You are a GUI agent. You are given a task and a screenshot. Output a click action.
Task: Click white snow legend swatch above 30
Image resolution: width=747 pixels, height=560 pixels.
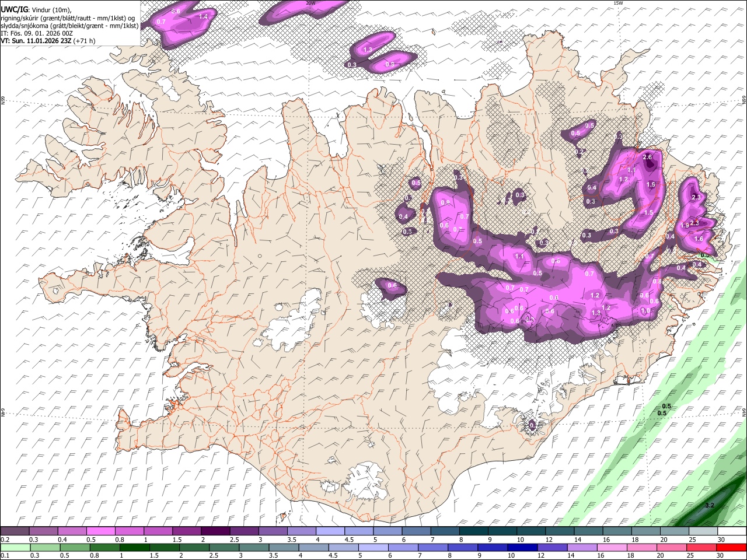[x=732, y=531]
